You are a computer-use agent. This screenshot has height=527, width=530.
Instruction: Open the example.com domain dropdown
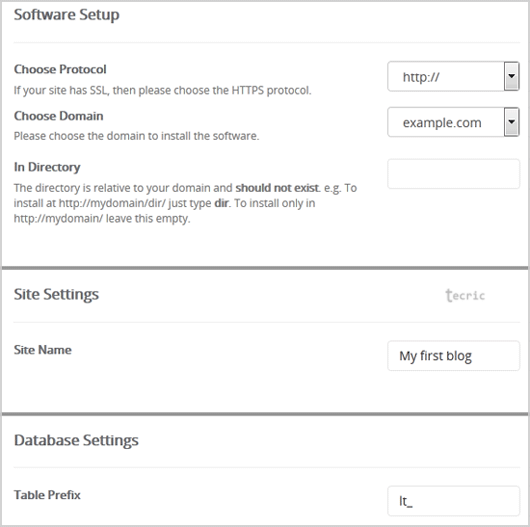pyautogui.click(x=453, y=122)
